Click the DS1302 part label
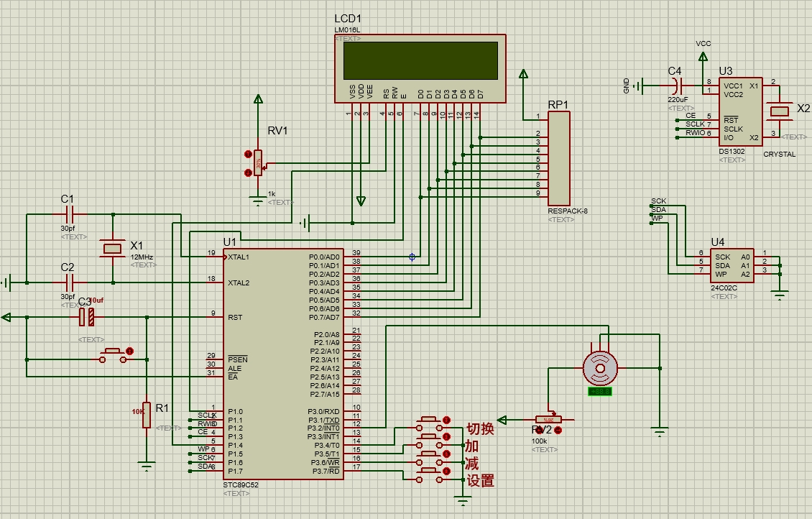Viewport: 812px width, 519px height. [732, 151]
